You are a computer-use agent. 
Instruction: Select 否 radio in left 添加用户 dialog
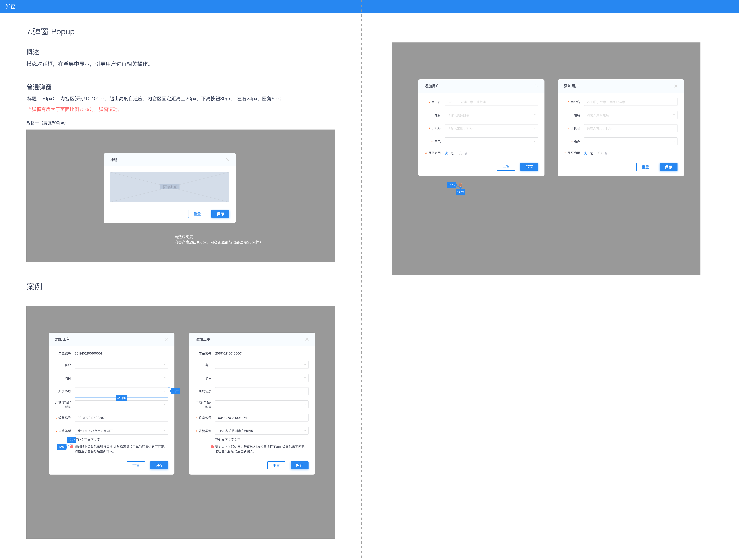pos(460,153)
